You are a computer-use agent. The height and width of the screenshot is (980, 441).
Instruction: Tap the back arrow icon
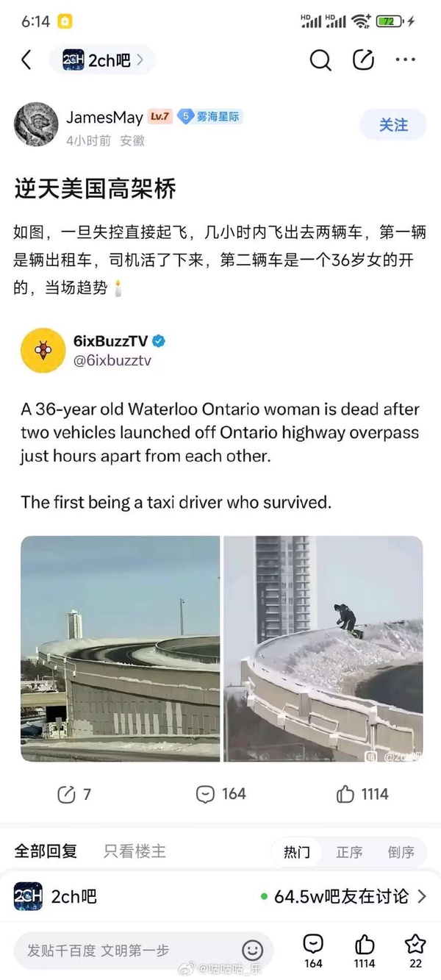point(26,60)
